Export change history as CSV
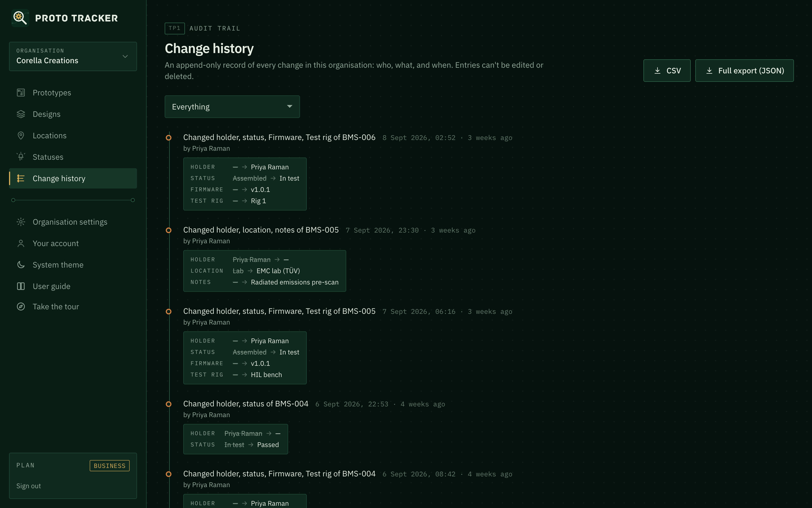Viewport: 812px width, 508px height. click(x=667, y=71)
